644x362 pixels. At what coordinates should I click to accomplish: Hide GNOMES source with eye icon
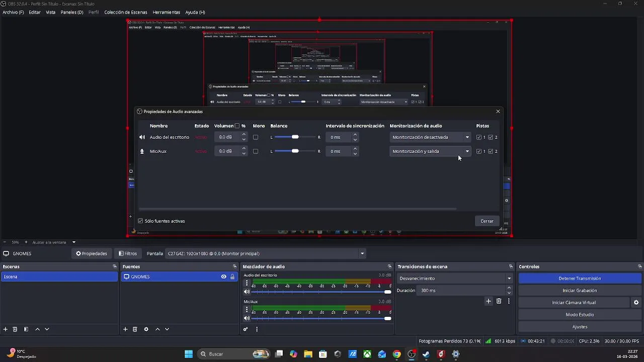click(223, 277)
